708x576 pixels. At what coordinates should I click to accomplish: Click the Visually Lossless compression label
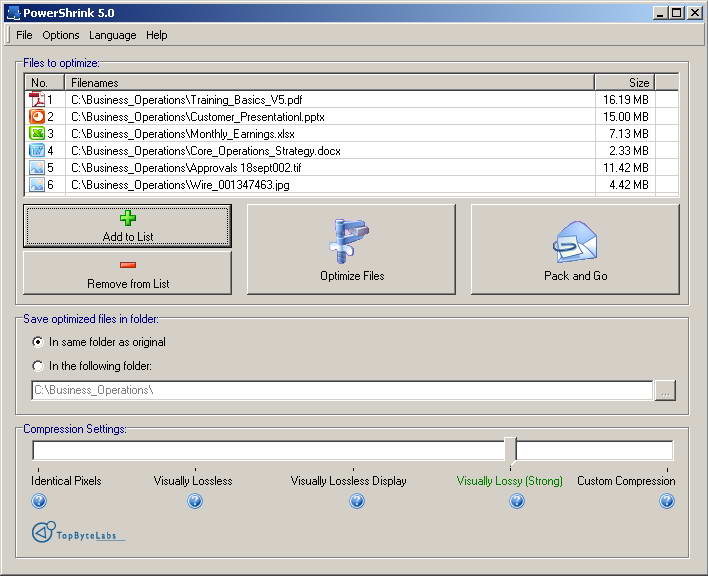coord(193,481)
